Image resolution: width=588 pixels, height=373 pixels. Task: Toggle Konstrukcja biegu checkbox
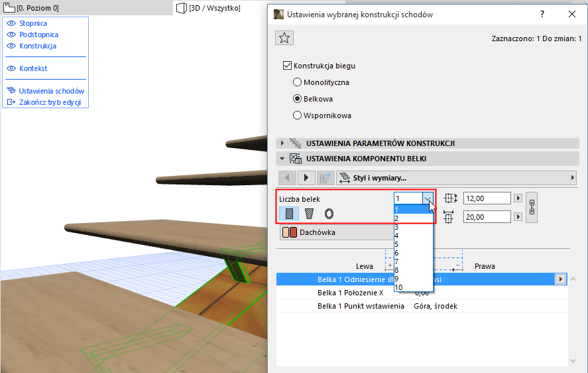(x=287, y=66)
